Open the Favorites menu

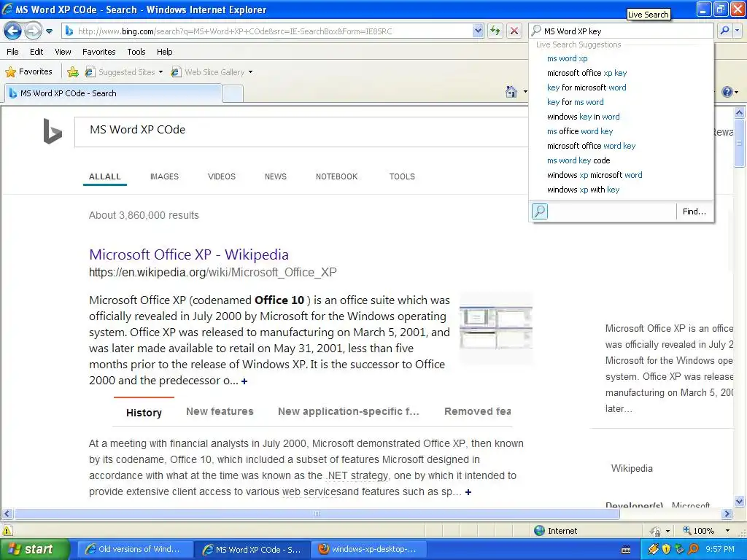click(99, 52)
